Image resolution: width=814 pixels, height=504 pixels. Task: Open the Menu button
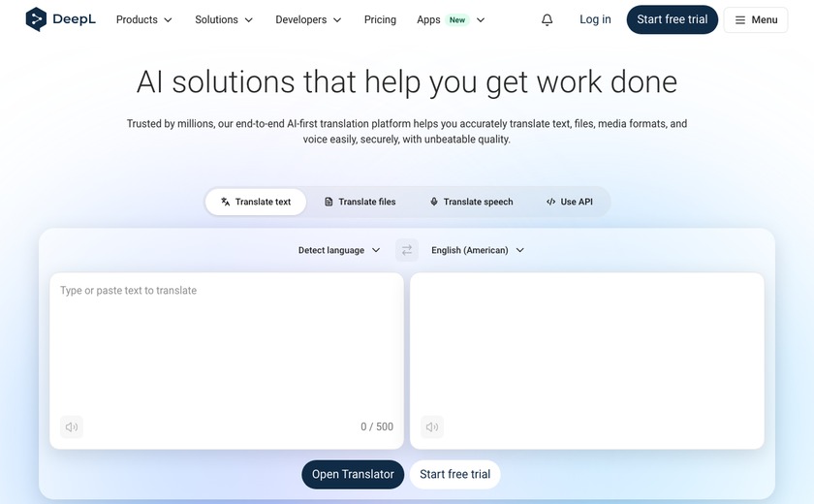[756, 20]
